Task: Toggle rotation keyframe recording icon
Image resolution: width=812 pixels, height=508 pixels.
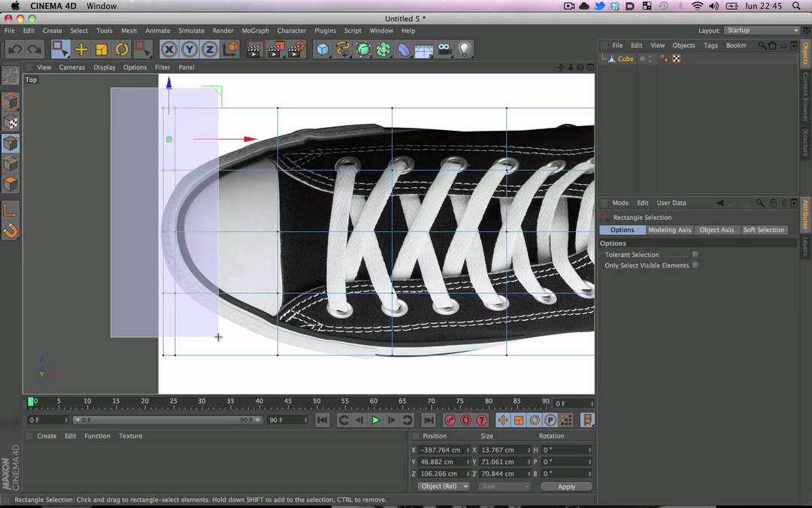Action: coord(535,421)
